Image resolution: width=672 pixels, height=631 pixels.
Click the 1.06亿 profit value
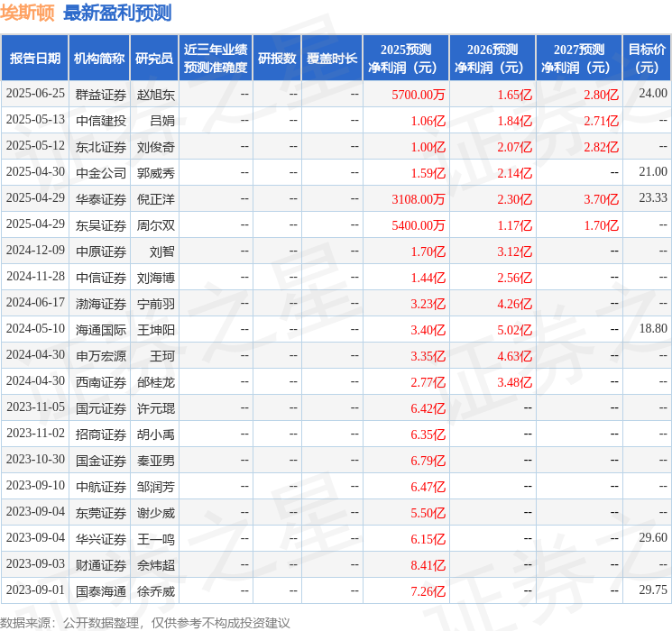tap(428, 121)
